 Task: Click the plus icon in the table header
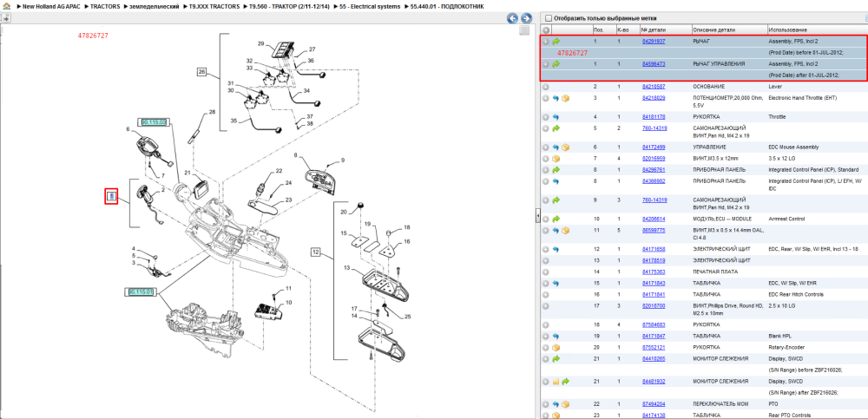point(546,29)
